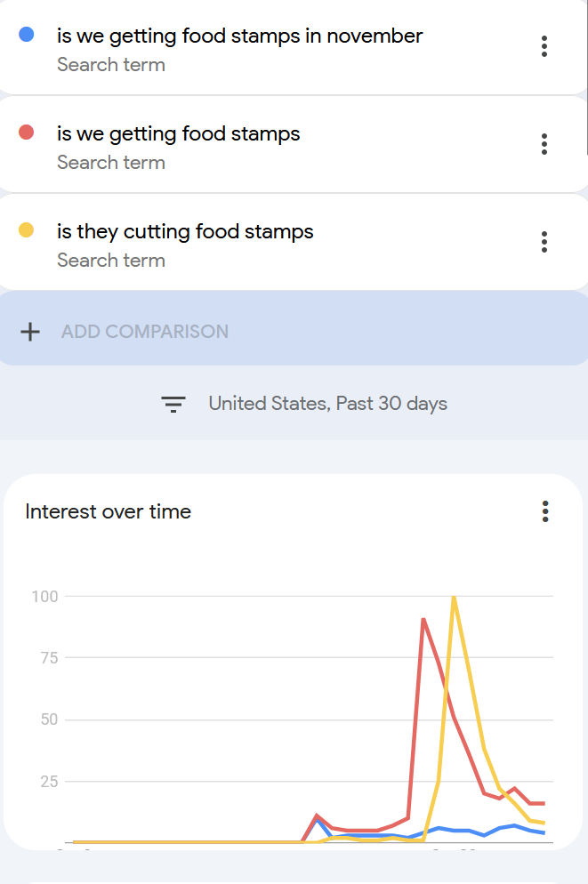Click the yellow line peak at 100
Screen dimensions: 588x884
tap(454, 598)
